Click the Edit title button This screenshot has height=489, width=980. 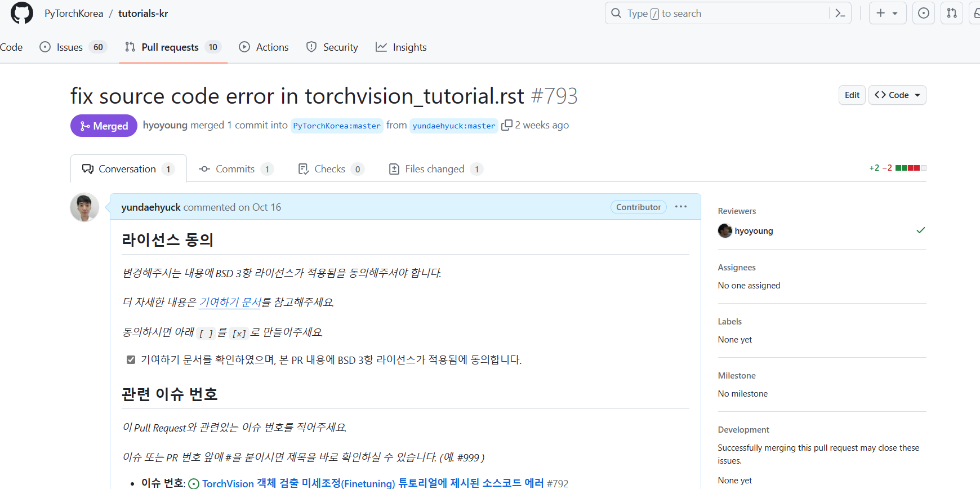[x=852, y=95]
